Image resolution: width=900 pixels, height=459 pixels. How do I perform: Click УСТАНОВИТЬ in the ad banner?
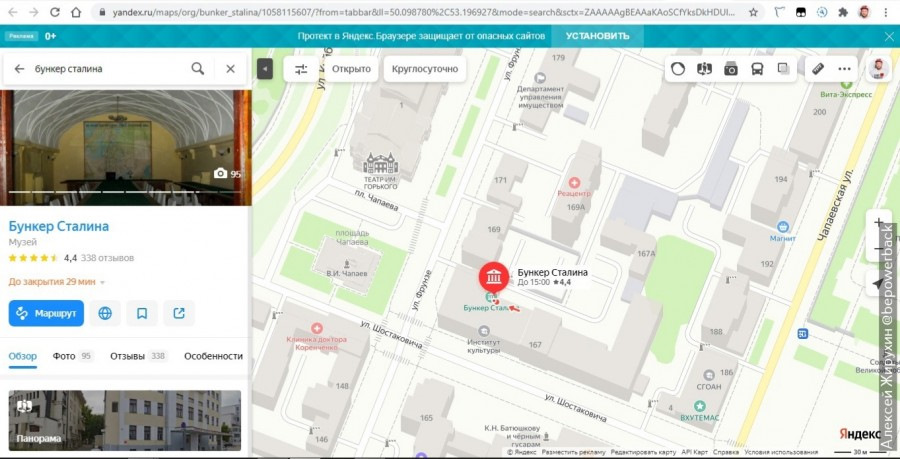pyautogui.click(x=597, y=36)
